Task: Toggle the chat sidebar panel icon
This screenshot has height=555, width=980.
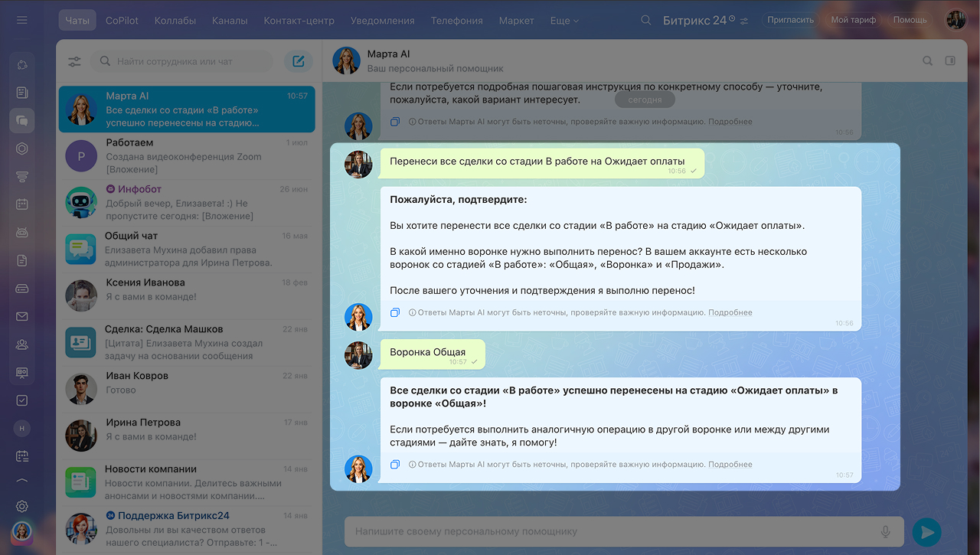Action: 950,60
